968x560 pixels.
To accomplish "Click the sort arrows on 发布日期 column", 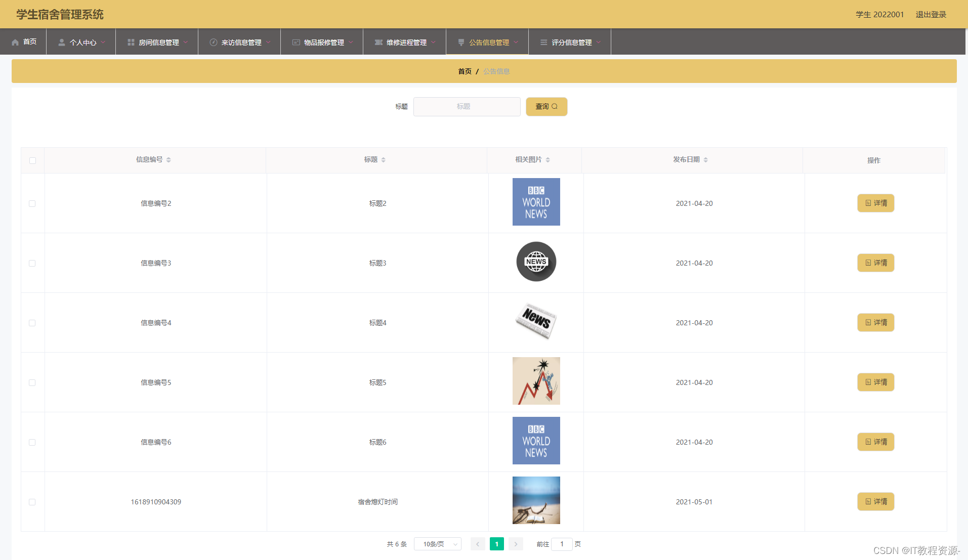I will coord(705,160).
